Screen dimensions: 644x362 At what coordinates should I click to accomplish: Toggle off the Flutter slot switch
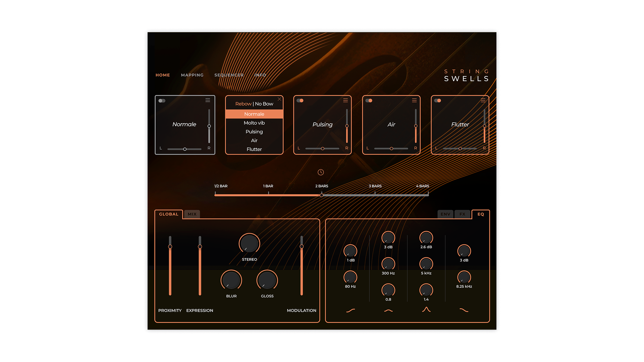point(438,101)
